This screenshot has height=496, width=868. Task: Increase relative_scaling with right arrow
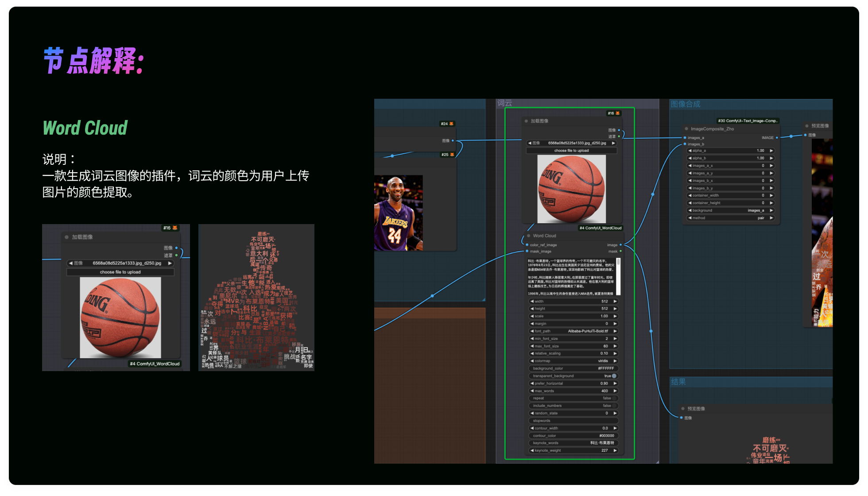(x=615, y=353)
